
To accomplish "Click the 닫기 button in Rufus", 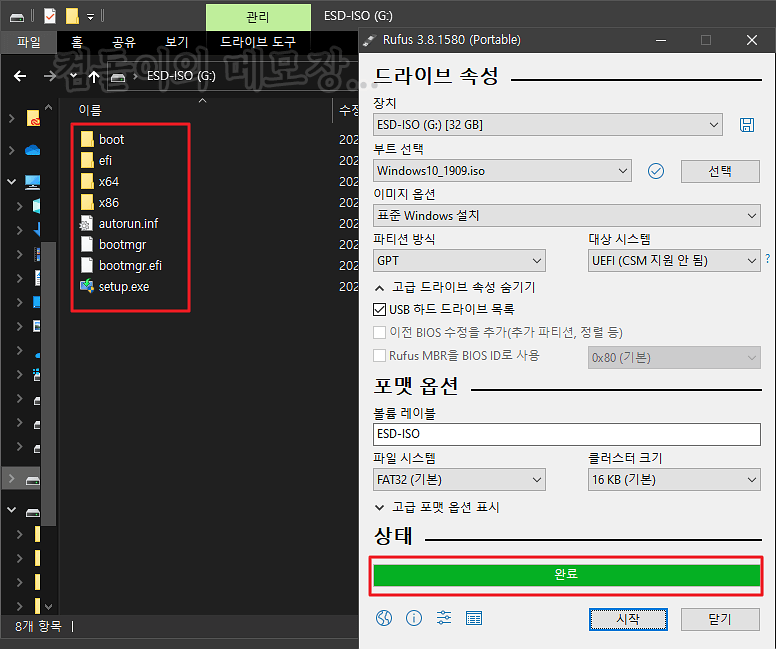I will (x=720, y=619).
